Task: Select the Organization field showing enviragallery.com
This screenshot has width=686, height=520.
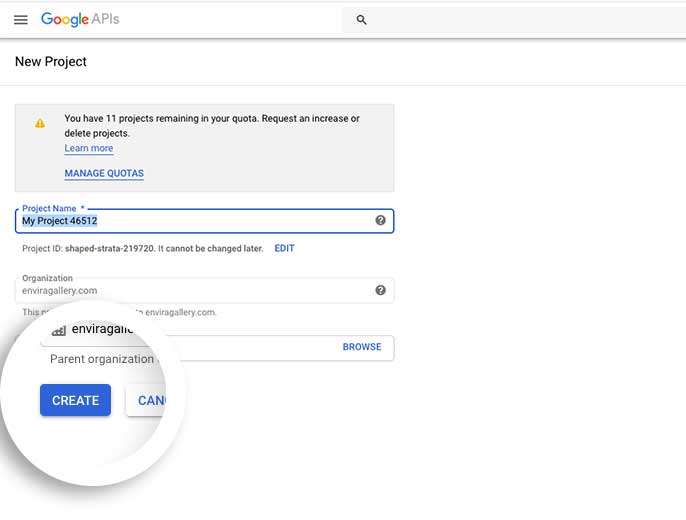Action: [x=190, y=290]
